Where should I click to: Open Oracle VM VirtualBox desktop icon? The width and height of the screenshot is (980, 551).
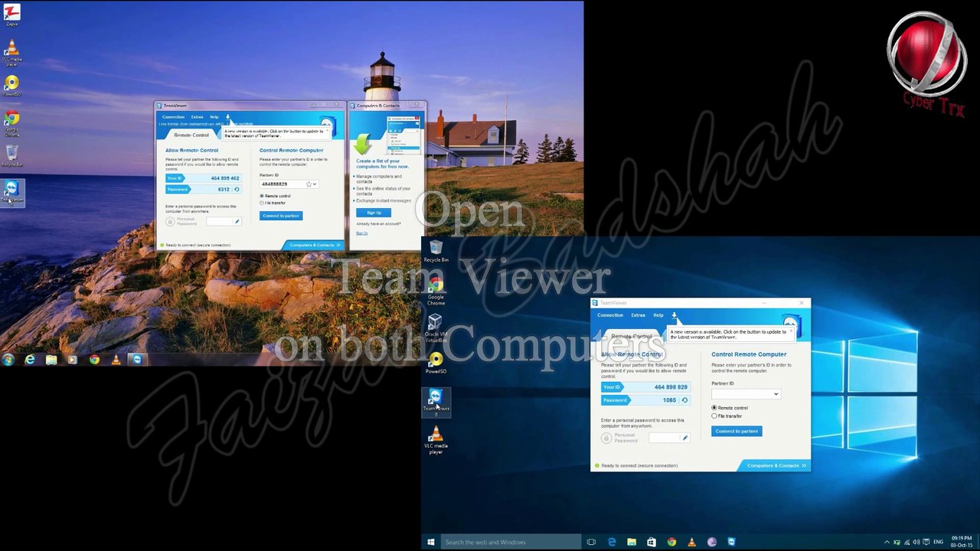pyautogui.click(x=436, y=328)
